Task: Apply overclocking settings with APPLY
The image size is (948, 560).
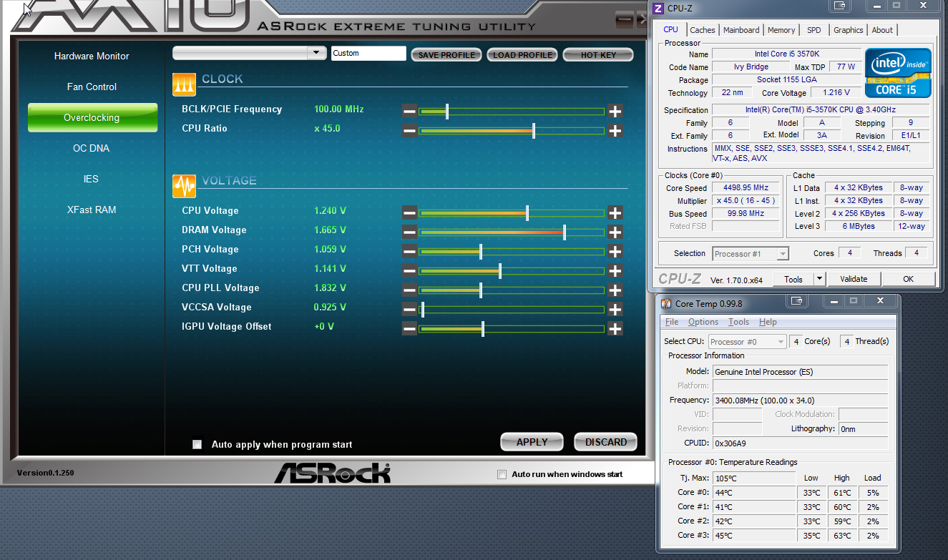Action: pos(532,442)
